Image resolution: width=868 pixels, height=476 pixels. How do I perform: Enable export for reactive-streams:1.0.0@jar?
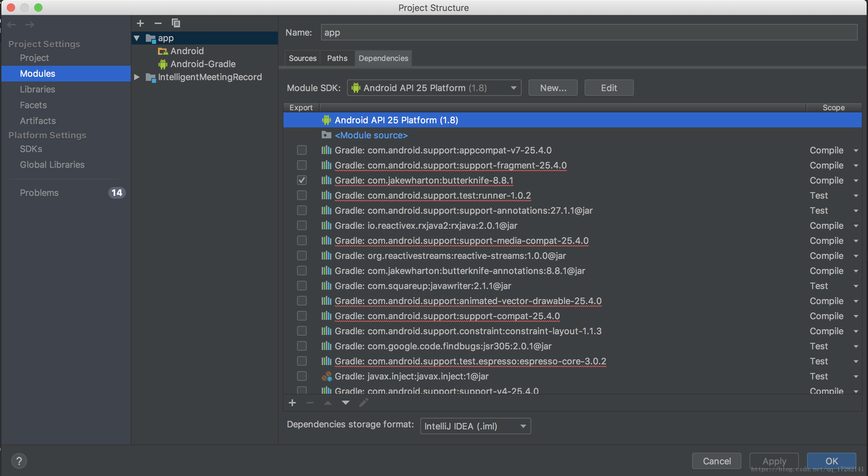[302, 255]
